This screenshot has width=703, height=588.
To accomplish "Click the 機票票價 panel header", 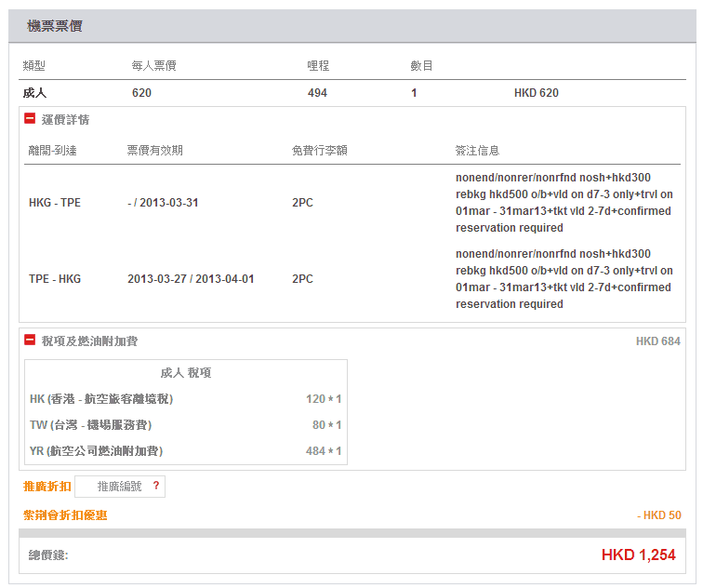I will pos(54,26).
